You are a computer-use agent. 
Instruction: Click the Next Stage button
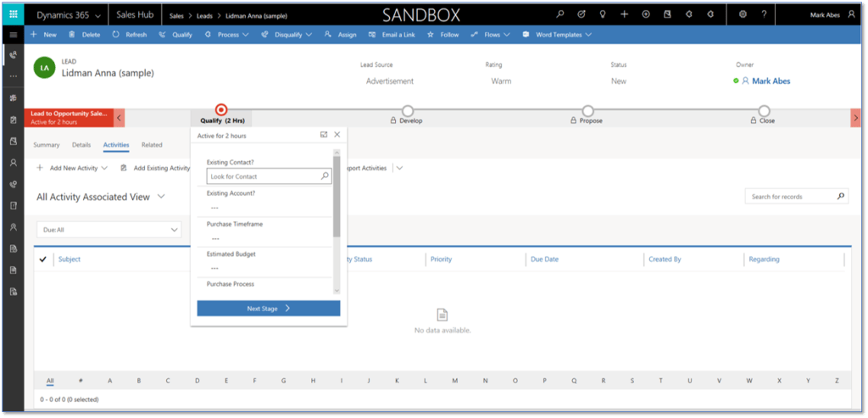coord(269,309)
